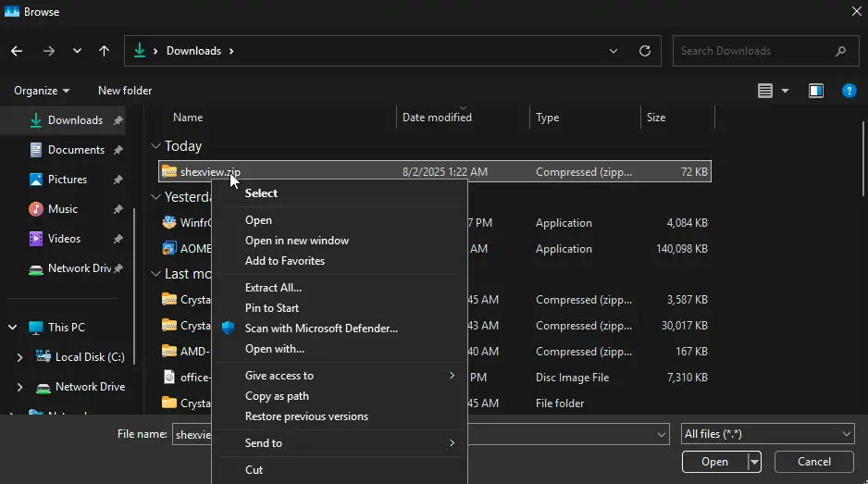
Task: Open Music folder from quick access
Action: 62,209
